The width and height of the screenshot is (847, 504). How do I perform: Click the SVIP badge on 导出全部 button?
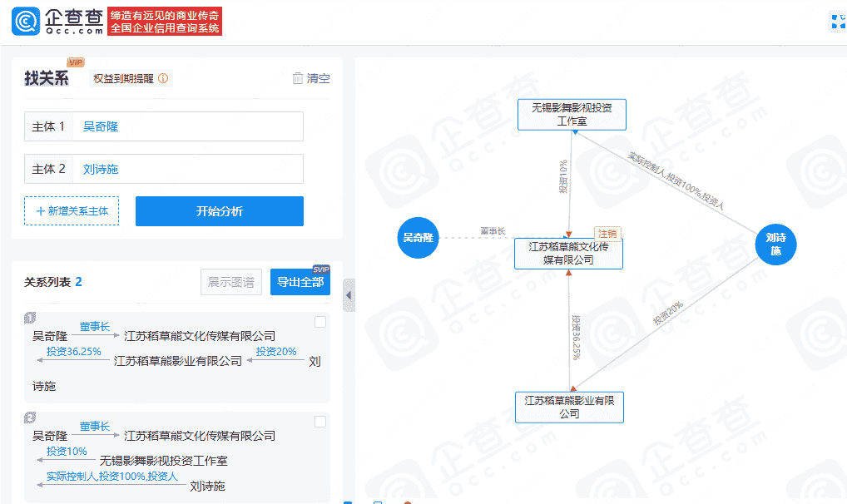point(320,269)
